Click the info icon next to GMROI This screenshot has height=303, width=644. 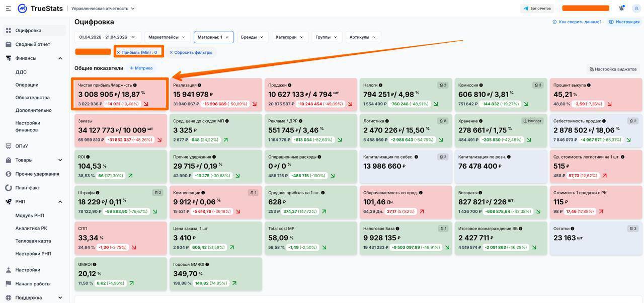[x=95, y=264]
